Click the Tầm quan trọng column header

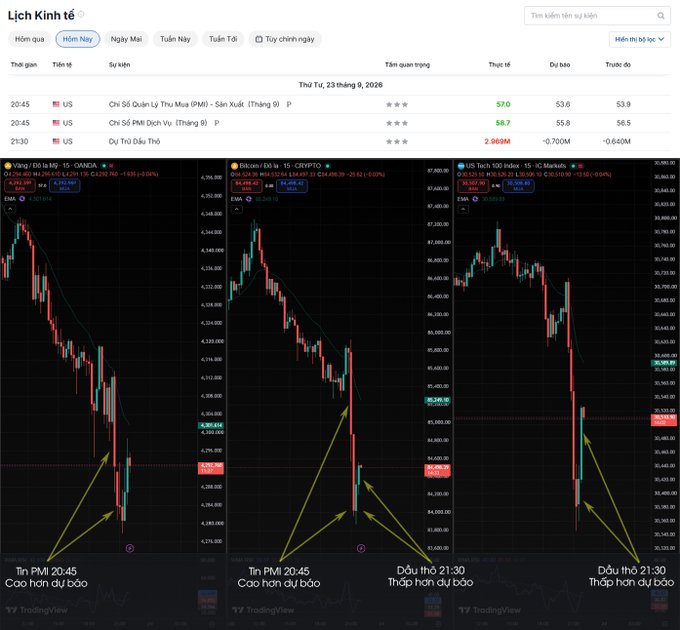pyautogui.click(x=408, y=65)
